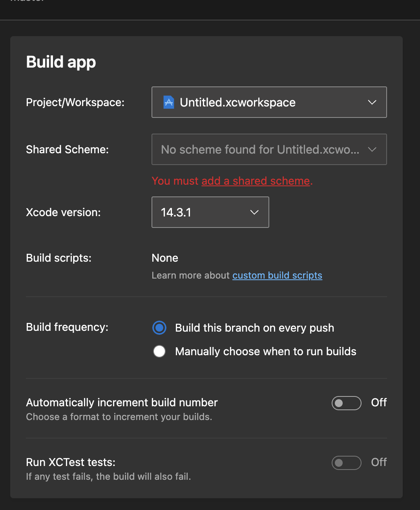Open the custom build scripts documentation link
Screen dimensions: 420x510
pos(277,275)
